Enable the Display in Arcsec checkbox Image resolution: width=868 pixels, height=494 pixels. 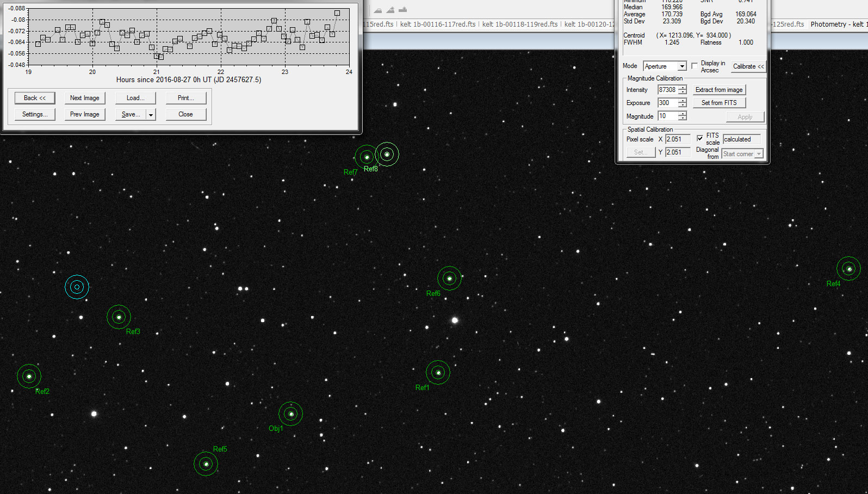tap(695, 66)
